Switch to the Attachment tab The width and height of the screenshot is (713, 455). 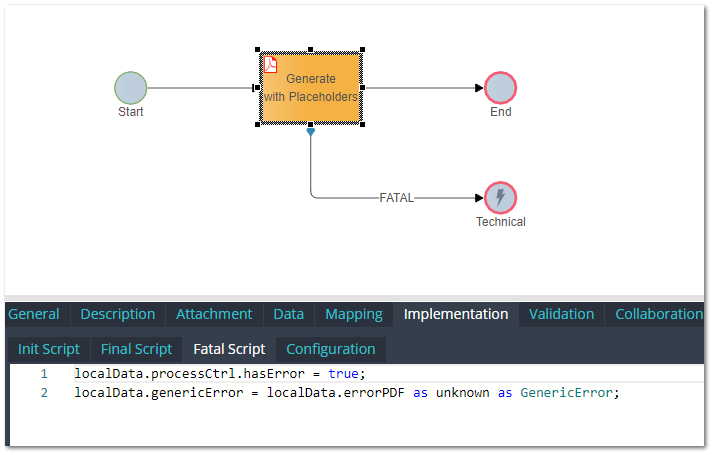(x=214, y=314)
